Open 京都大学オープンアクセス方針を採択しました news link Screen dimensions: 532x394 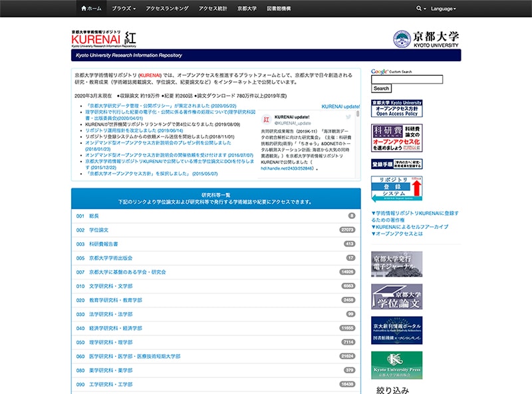tap(152, 174)
